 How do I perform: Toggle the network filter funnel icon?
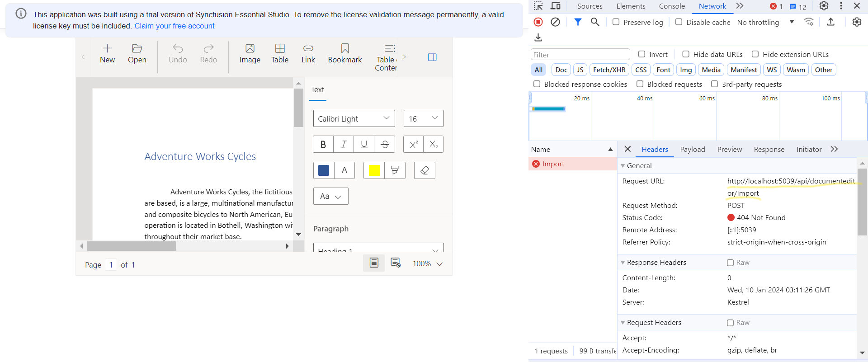point(578,22)
